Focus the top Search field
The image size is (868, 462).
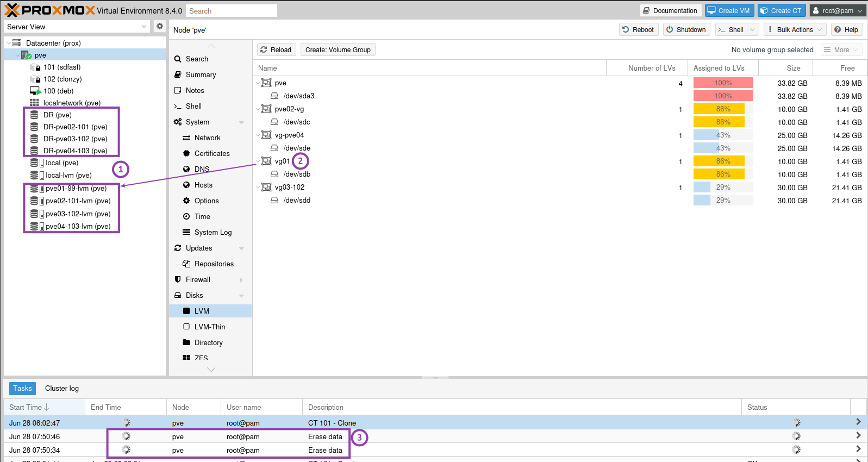tap(232, 11)
